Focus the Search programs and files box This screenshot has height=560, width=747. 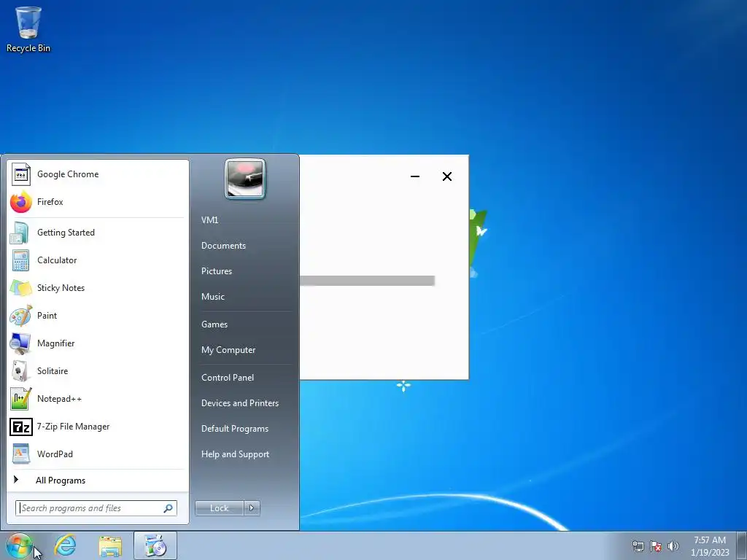[96, 508]
